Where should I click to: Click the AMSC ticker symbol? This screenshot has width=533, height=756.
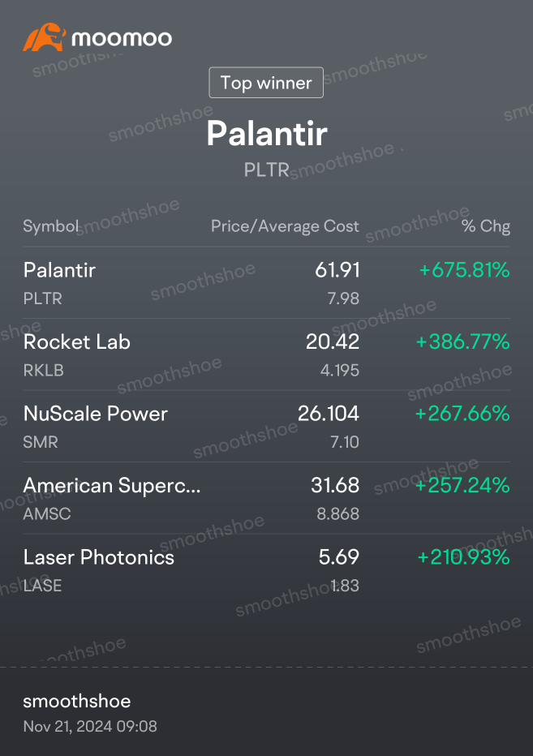pyautogui.click(x=47, y=514)
